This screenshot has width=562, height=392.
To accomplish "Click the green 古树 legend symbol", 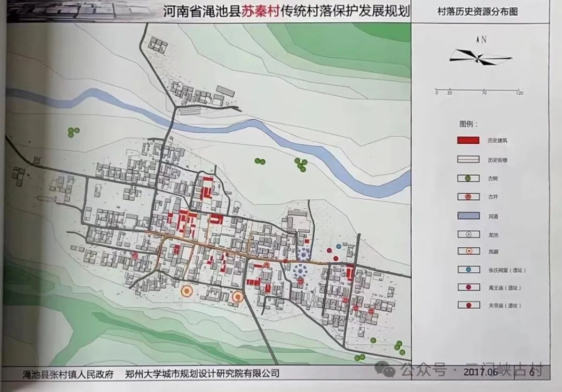I will pos(467,178).
